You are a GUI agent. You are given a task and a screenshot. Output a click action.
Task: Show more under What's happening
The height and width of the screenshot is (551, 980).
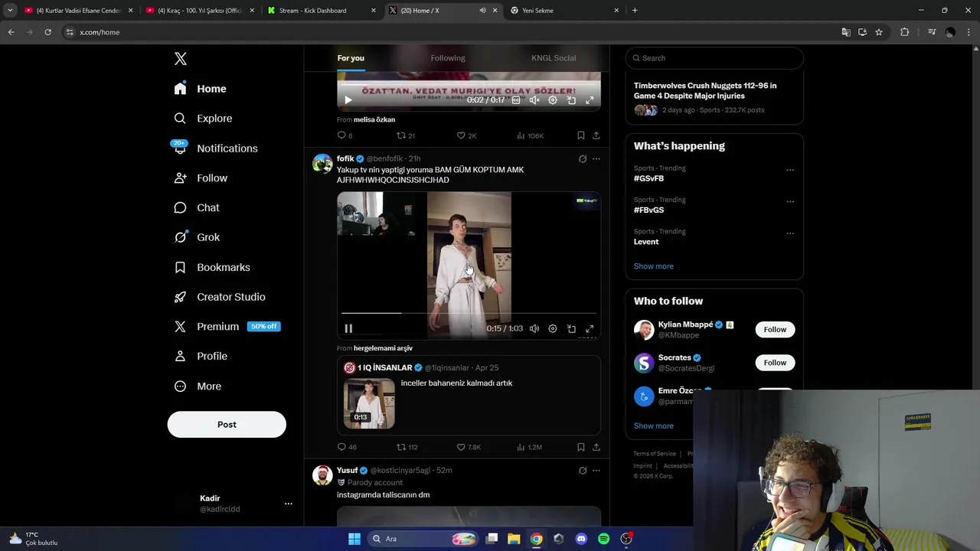653,266
